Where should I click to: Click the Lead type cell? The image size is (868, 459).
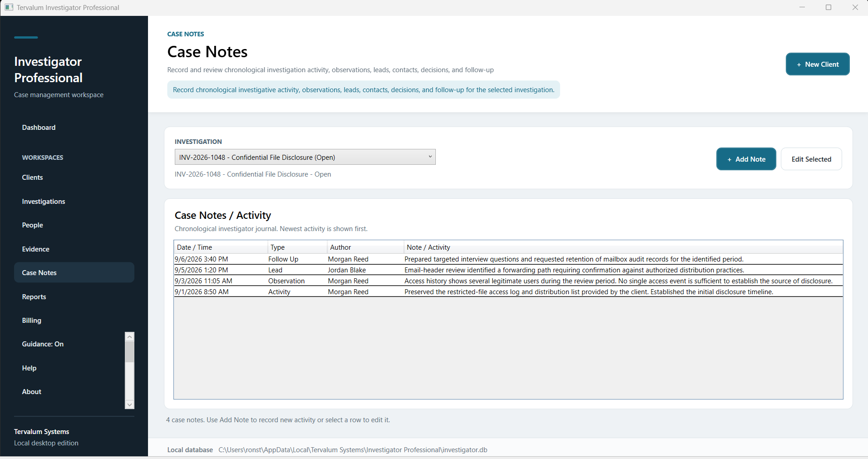click(x=297, y=270)
